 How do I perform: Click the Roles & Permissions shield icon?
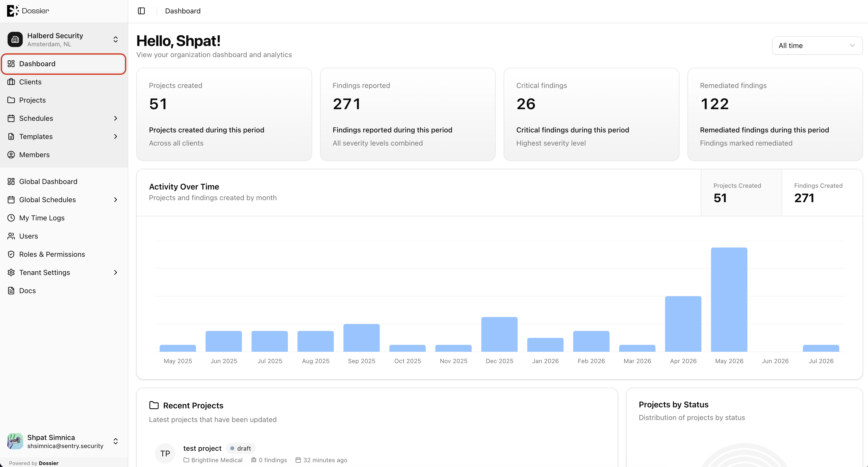11,254
